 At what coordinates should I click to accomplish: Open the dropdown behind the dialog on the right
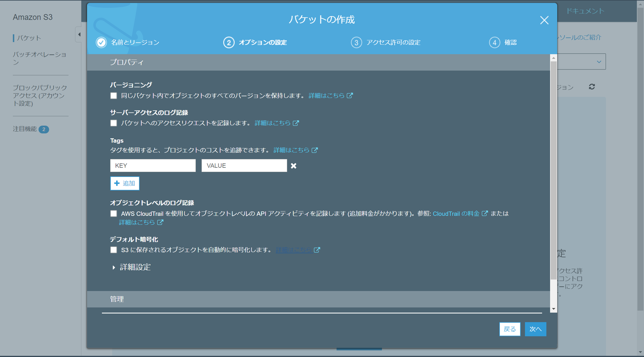(x=598, y=62)
